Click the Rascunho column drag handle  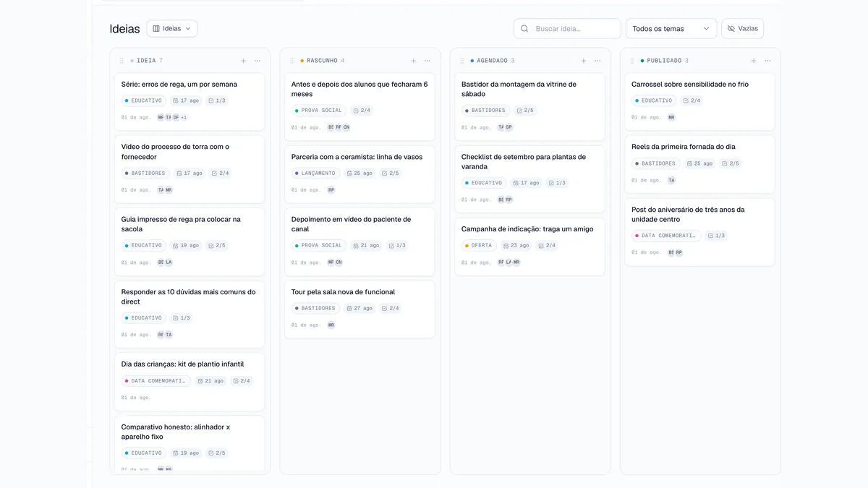point(292,61)
